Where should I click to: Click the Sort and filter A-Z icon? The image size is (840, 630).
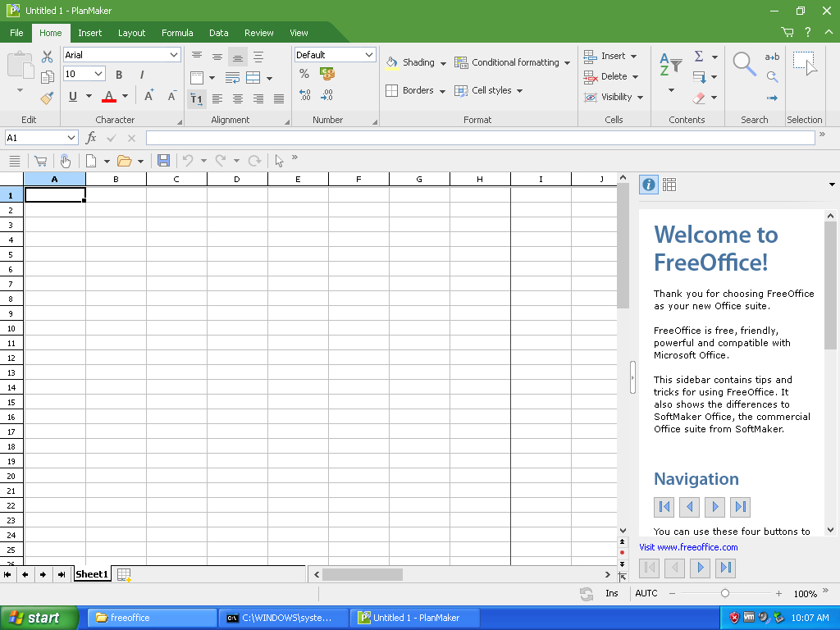[x=670, y=65]
